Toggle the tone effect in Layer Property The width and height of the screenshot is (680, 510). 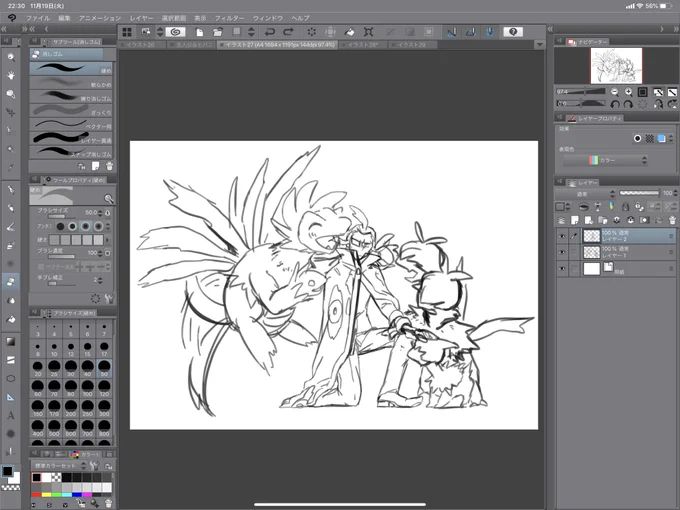coord(649,138)
